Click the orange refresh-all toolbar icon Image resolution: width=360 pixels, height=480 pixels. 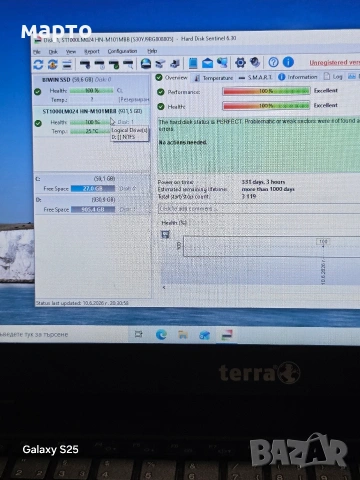coord(53,64)
